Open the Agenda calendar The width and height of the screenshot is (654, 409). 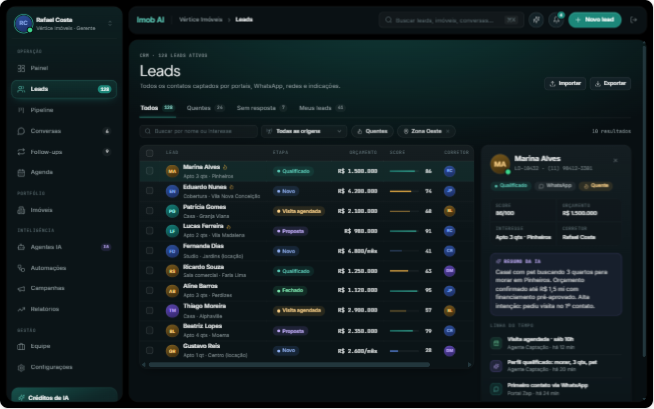click(64, 172)
